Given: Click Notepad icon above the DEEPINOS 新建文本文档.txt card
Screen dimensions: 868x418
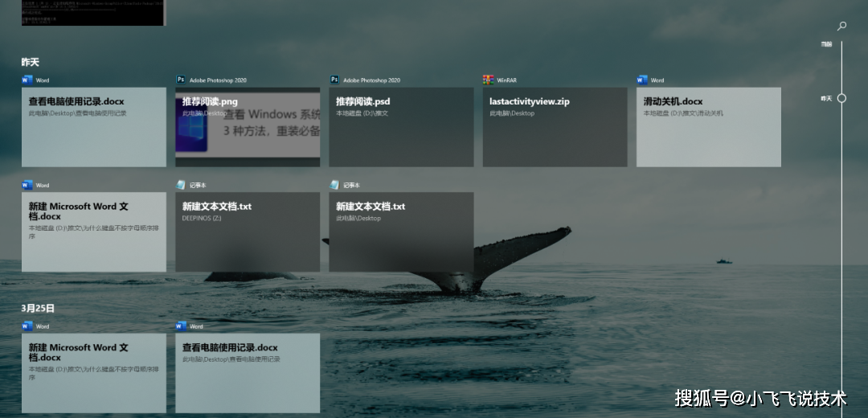Looking at the screenshot, I should [181, 185].
